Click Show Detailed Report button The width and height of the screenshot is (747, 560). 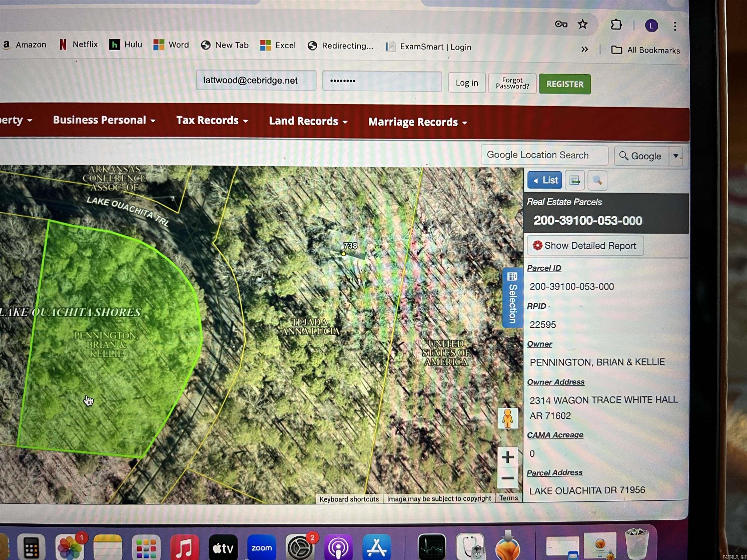pos(585,245)
